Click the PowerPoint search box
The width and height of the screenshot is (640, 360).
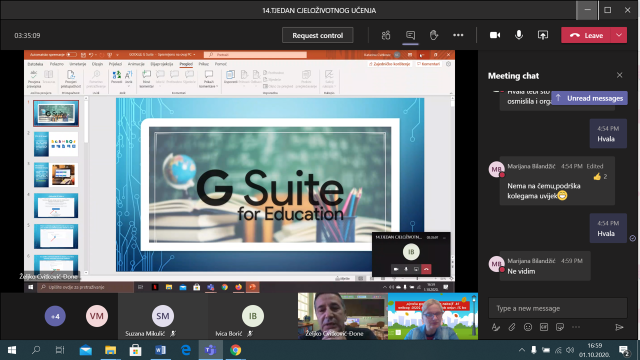256,54
